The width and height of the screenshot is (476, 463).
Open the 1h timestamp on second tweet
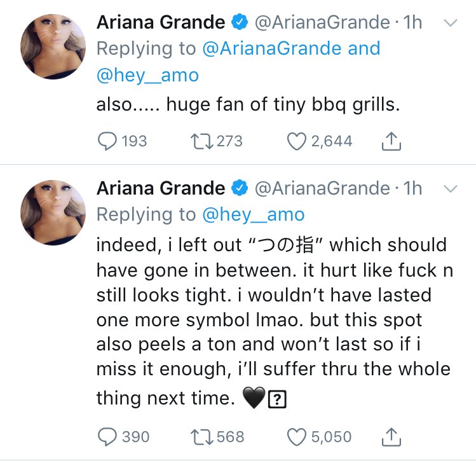tap(413, 188)
